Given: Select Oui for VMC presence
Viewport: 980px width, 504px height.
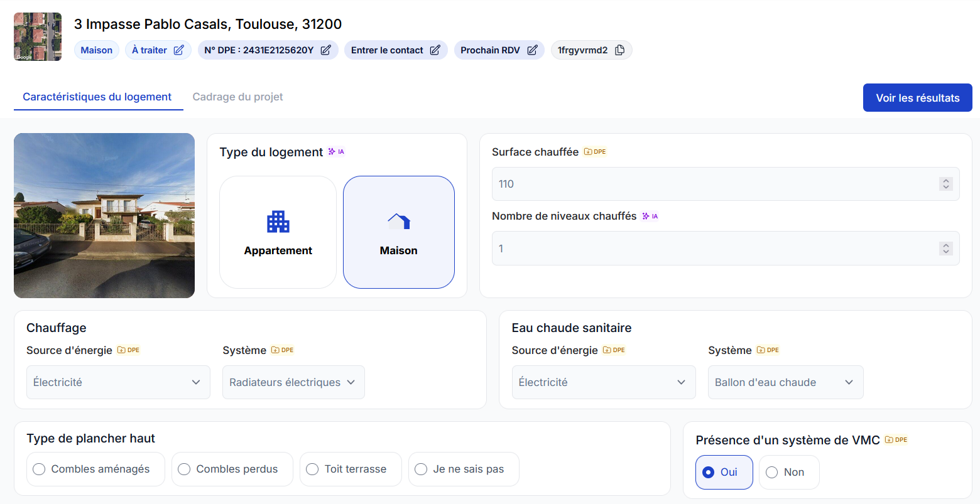Looking at the screenshot, I should (724, 472).
